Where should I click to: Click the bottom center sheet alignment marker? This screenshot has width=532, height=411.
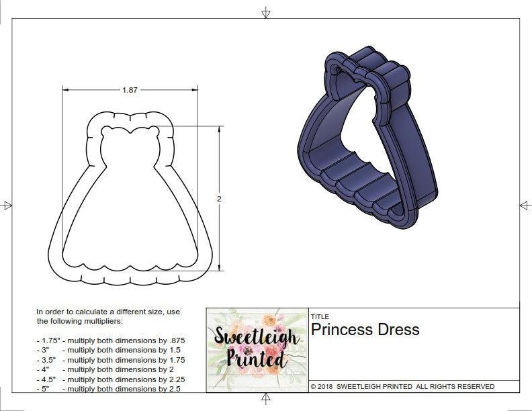[x=265, y=398]
